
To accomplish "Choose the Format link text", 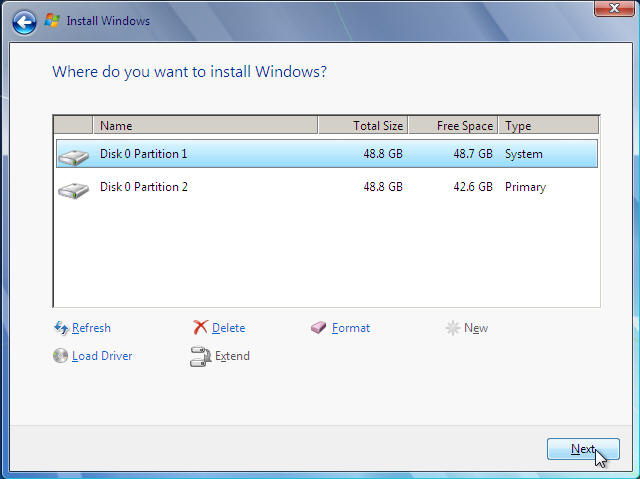I will click(351, 328).
